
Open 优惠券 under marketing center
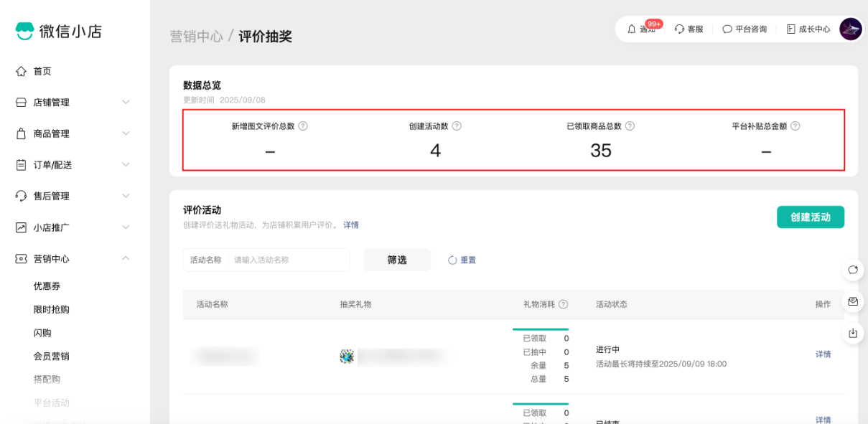click(x=47, y=286)
